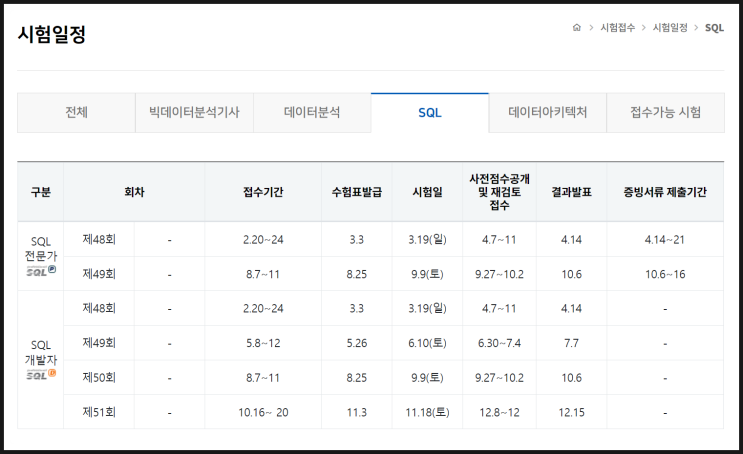Click 제51회 in the 회차 column
This screenshot has height=454, width=743.
99,412
